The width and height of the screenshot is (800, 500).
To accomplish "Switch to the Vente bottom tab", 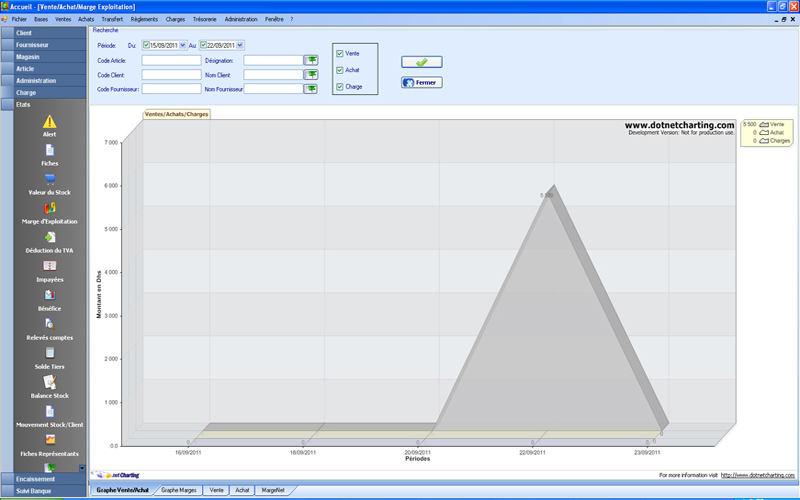I will [216, 490].
